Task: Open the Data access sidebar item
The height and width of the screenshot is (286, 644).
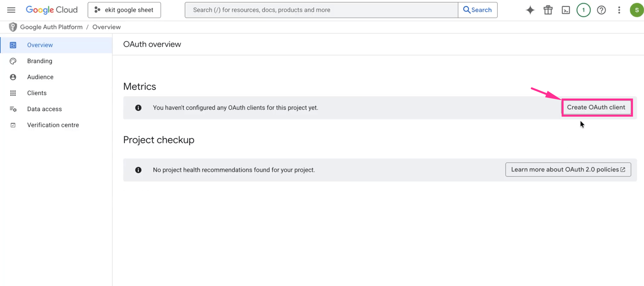Action: 56,109
